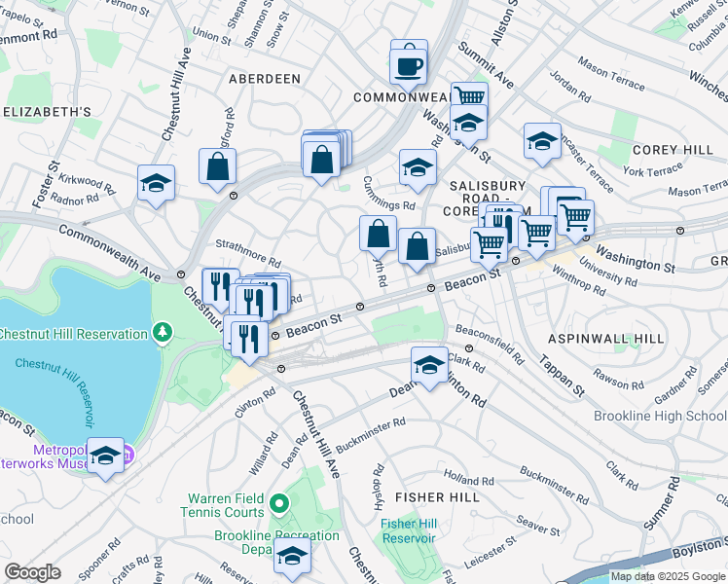Click 'Fisher Hill Reservoir' label
Screen dimensions: 728x584
(x=409, y=530)
